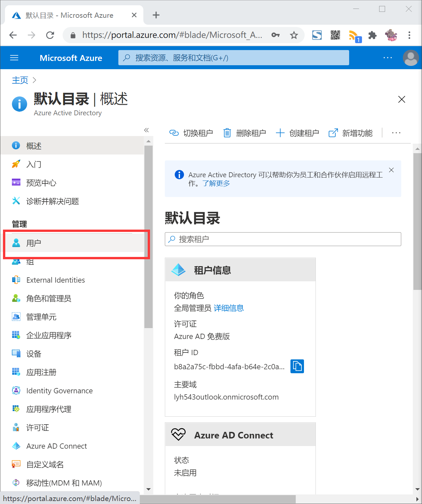Screen dimensions: 422x504
Task: Open Azure AD Connect sidebar item
Action: 72,446
